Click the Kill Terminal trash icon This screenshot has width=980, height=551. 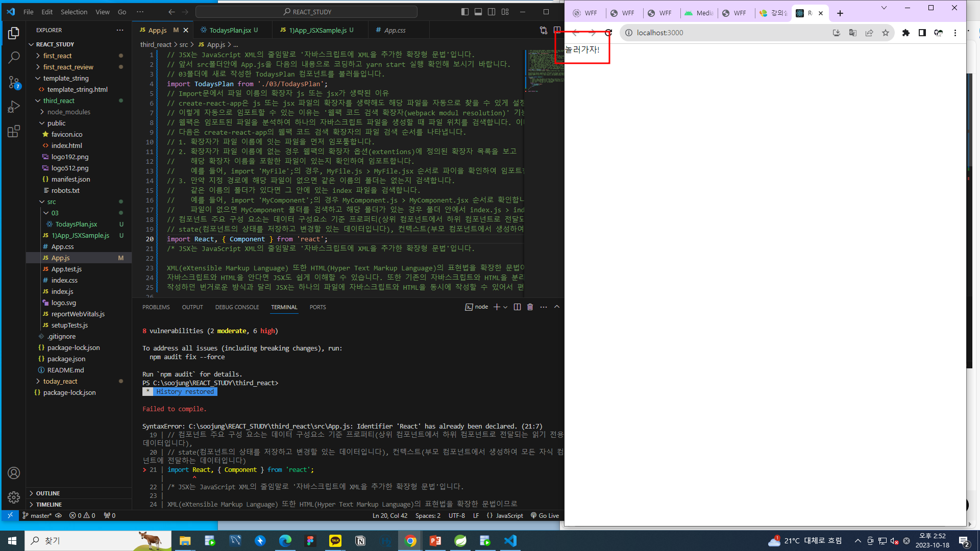point(530,307)
